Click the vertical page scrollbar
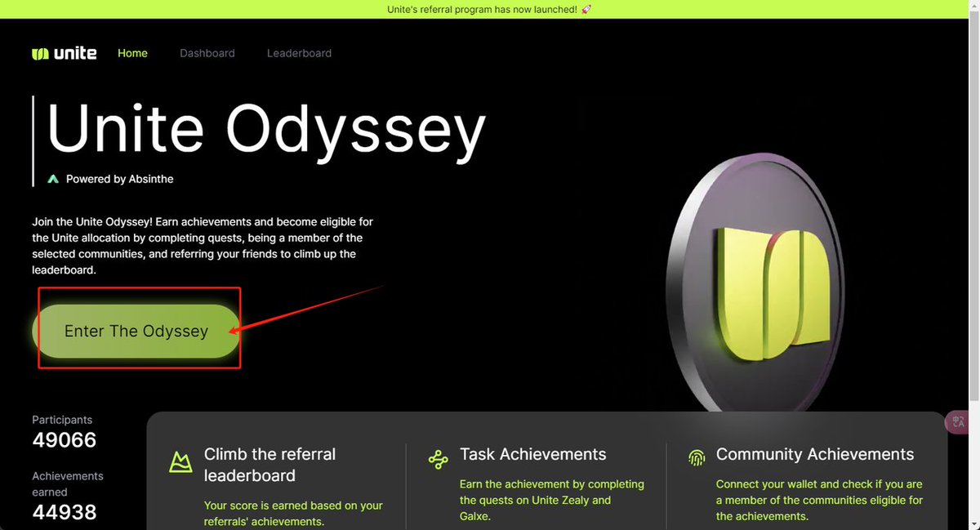 coord(976,204)
